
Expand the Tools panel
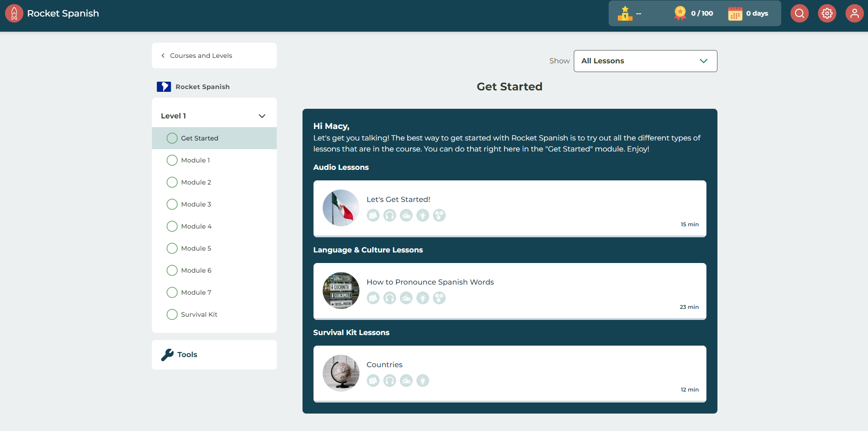click(214, 355)
